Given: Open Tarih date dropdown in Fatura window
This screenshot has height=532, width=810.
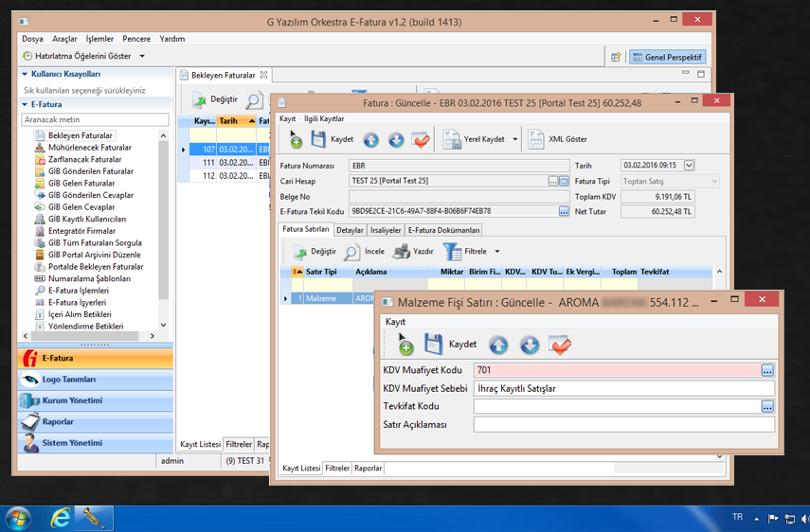Looking at the screenshot, I should point(689,165).
